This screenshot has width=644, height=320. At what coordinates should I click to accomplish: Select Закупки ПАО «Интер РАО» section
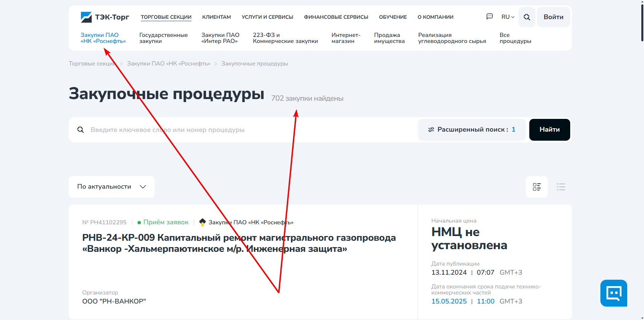(220, 38)
